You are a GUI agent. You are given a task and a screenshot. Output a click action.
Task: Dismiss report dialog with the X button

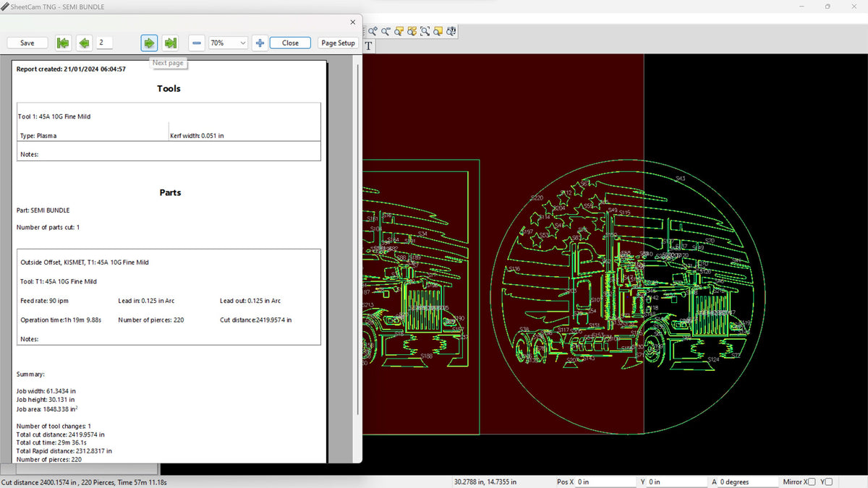tap(353, 22)
